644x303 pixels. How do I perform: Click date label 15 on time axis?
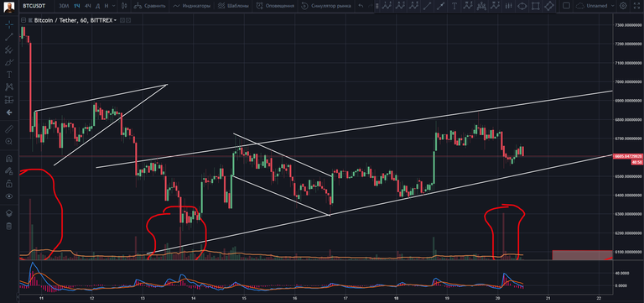pyautogui.click(x=244, y=298)
